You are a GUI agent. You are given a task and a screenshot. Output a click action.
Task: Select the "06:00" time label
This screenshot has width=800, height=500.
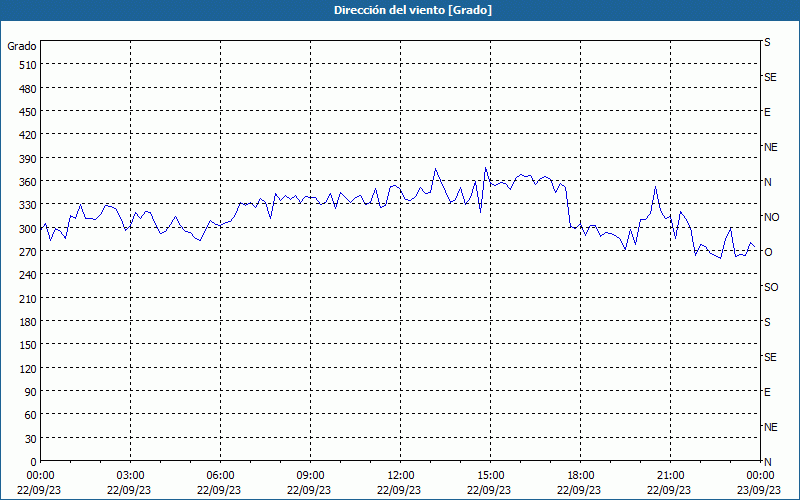click(220, 476)
